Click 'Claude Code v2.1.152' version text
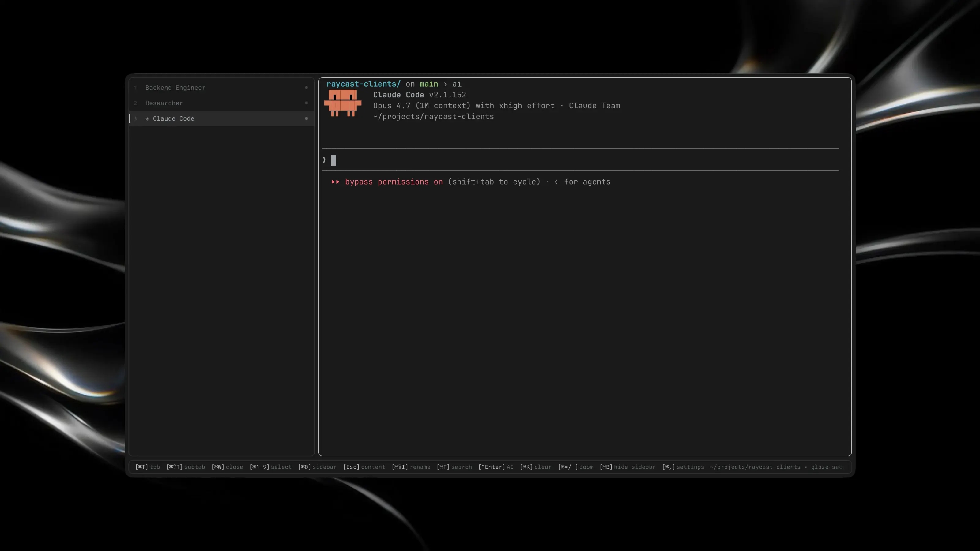Screen dimensions: 980x551 (420, 95)
